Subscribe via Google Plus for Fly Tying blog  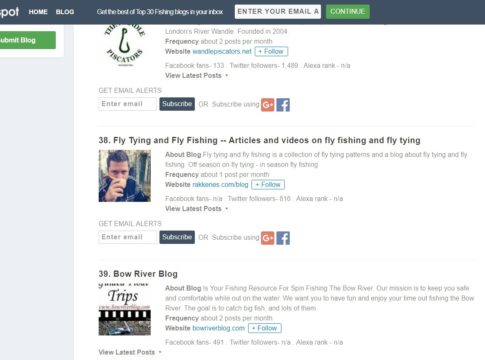pyautogui.click(x=268, y=238)
